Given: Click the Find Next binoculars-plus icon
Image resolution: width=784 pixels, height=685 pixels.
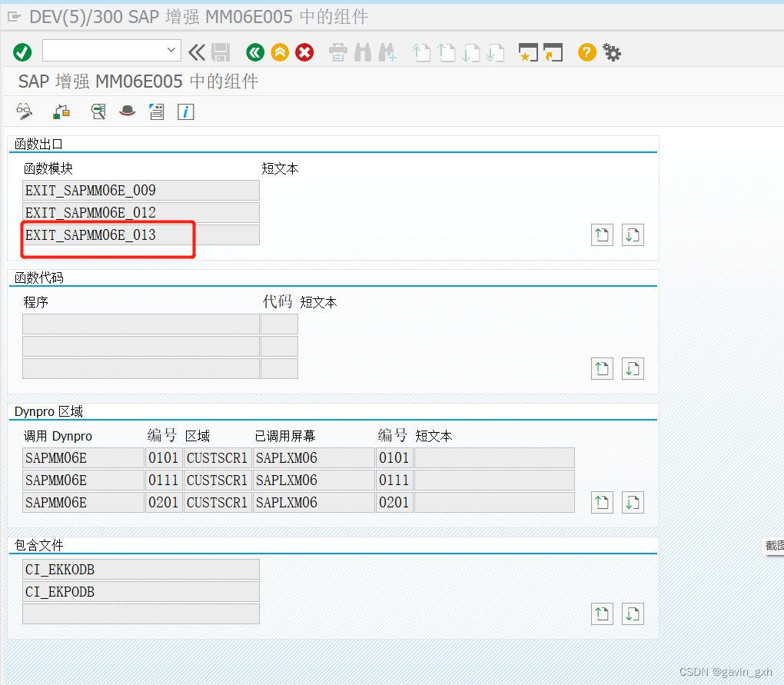Looking at the screenshot, I should click(x=387, y=52).
